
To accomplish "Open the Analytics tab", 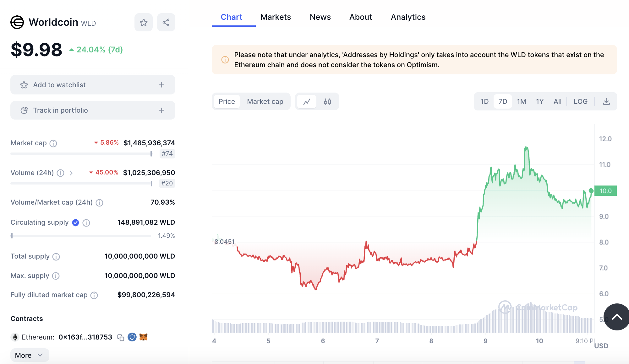I will coord(408,17).
